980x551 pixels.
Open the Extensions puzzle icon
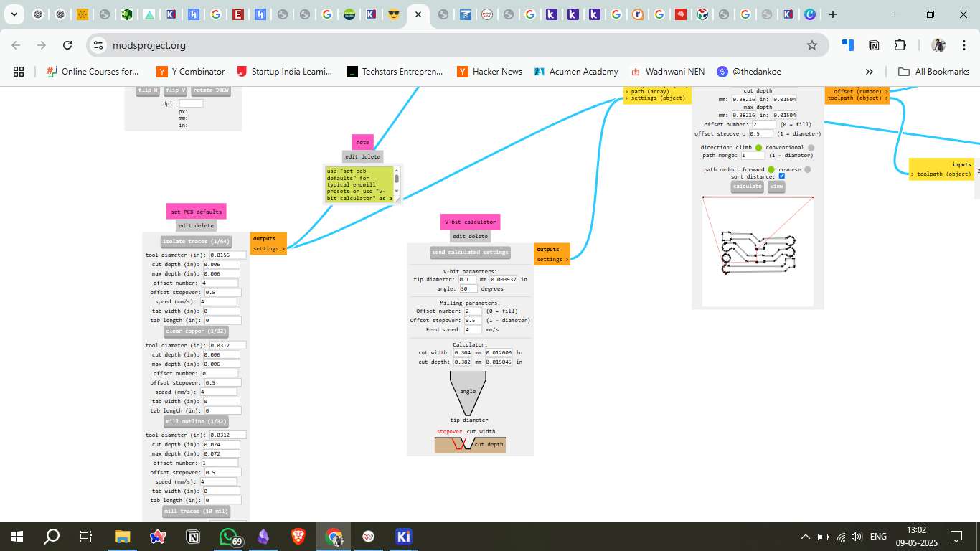pyautogui.click(x=900, y=45)
